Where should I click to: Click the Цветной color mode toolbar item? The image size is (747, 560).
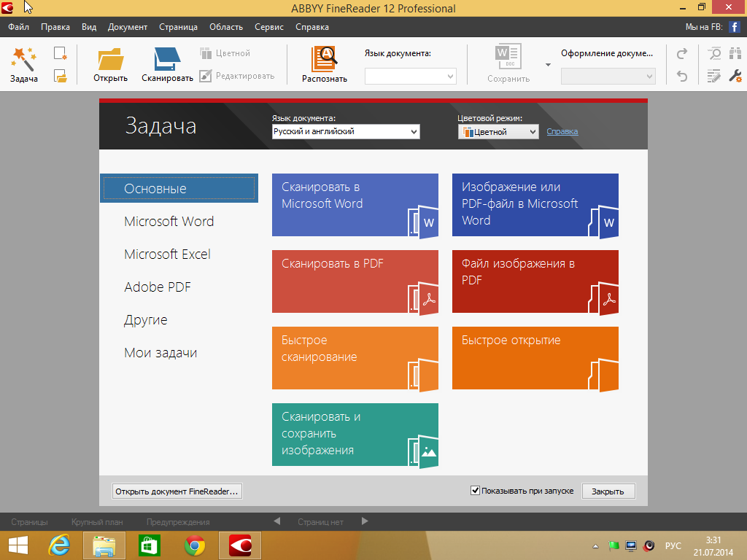coord(225,53)
